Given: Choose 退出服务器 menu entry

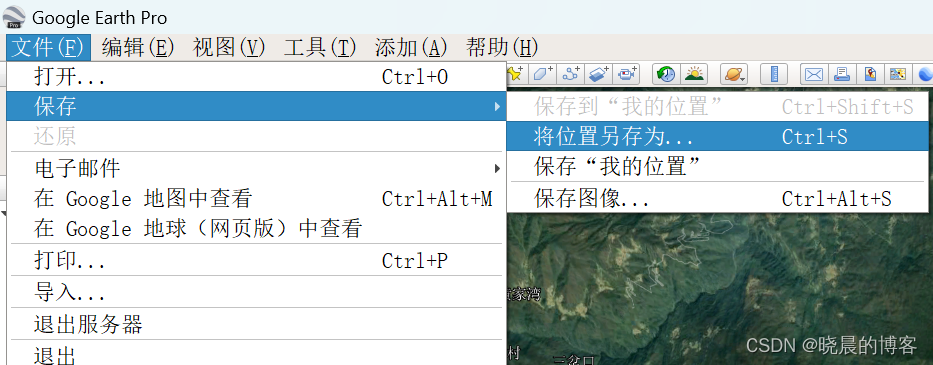Looking at the screenshot, I should click(256, 325).
